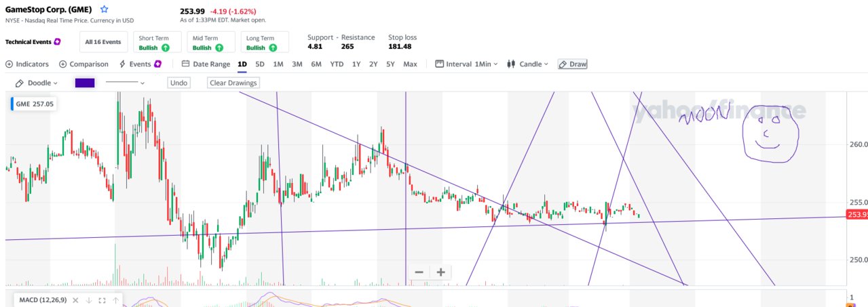Move MACD panel up with arrow
868x307 pixels.
(x=116, y=300)
